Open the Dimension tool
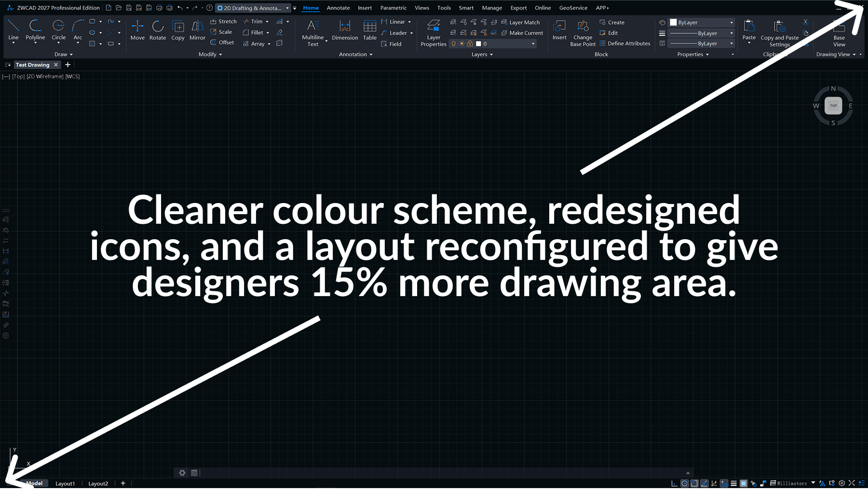Viewport: 868px width, 491px height. pos(345,30)
